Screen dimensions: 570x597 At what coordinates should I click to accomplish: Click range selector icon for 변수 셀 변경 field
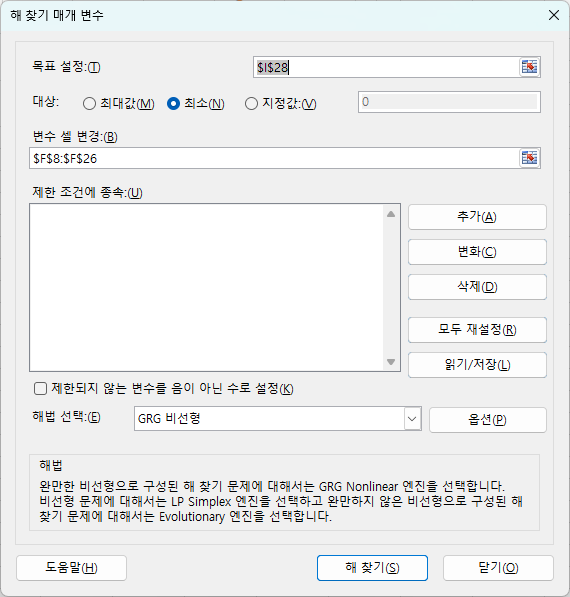pyautogui.click(x=529, y=158)
